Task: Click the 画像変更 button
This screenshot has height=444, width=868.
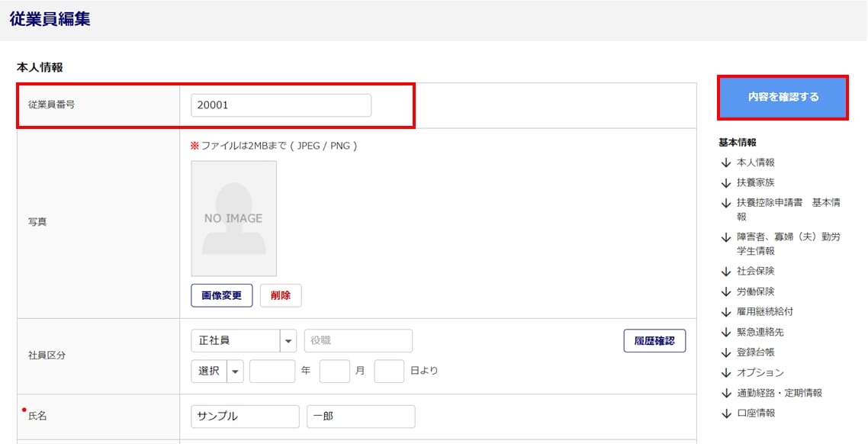Action: [221, 295]
